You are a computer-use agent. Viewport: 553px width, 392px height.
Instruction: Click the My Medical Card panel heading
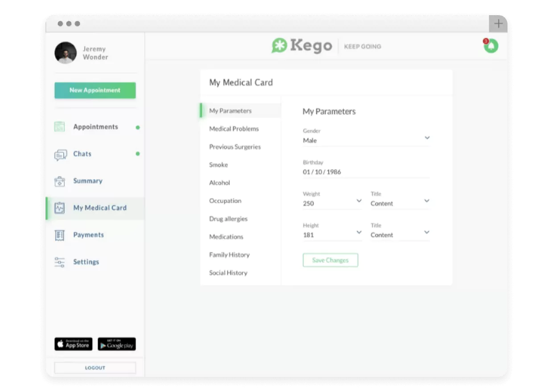[x=241, y=82]
